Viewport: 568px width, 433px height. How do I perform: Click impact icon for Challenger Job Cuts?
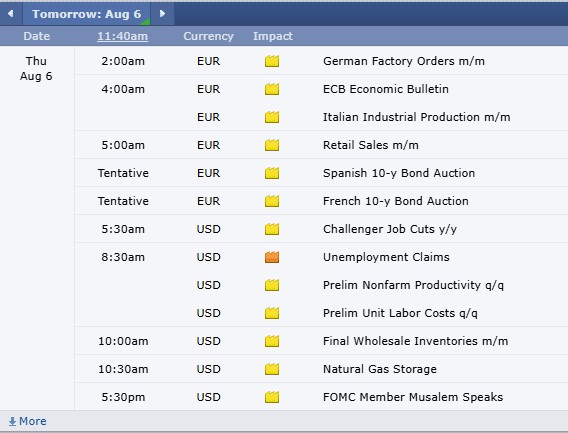click(x=272, y=229)
